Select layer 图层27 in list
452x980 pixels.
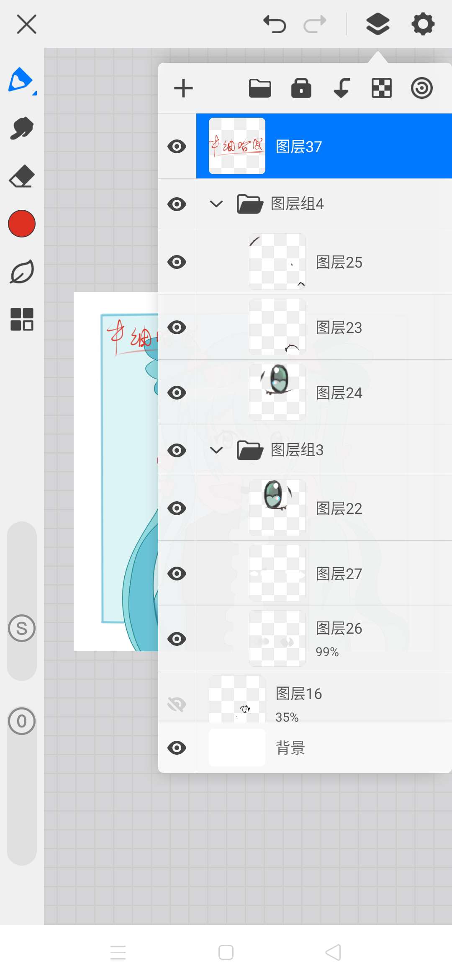pyautogui.click(x=324, y=573)
